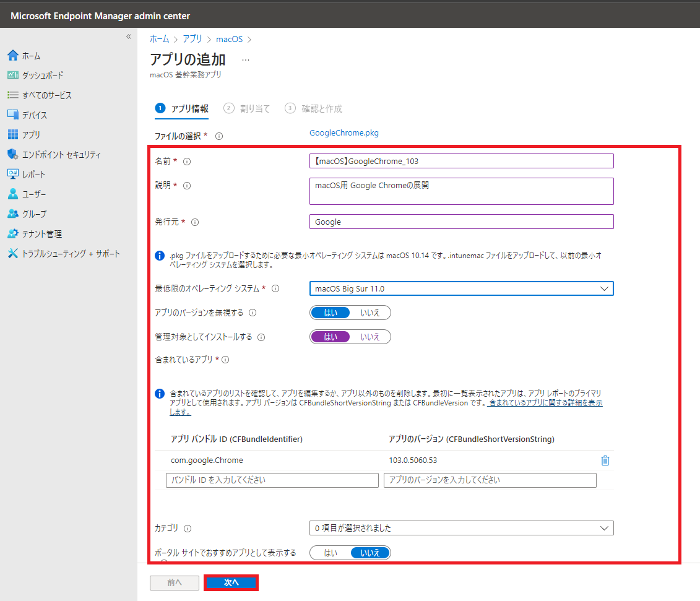
Task: Open ユーザー in the left navigation
Action: coord(35,194)
